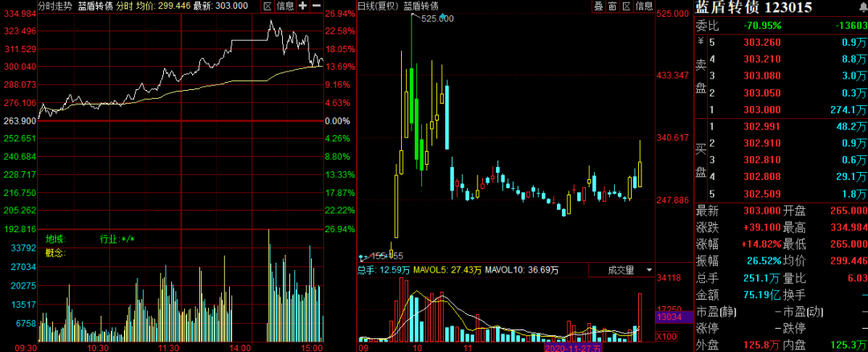
Task: Zoom in with the plus button on 分时走势
Action: [x=303, y=6]
